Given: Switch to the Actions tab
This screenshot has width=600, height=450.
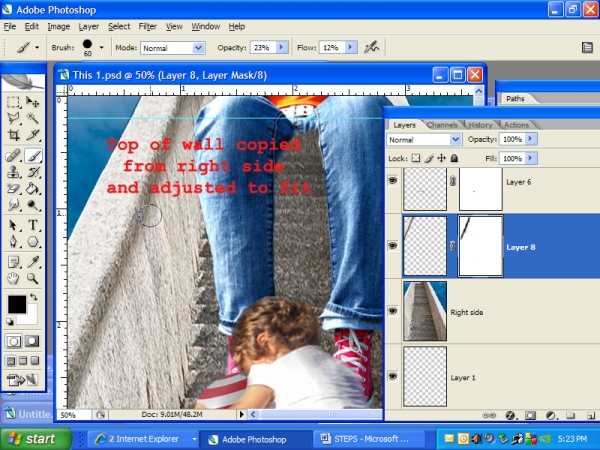Looking at the screenshot, I should (516, 125).
